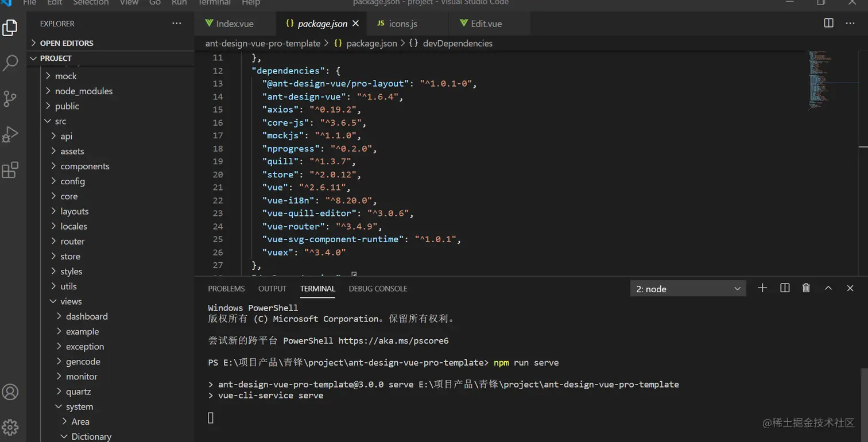
Task: Switch to the DEBUG CONSOLE tab
Action: point(378,289)
